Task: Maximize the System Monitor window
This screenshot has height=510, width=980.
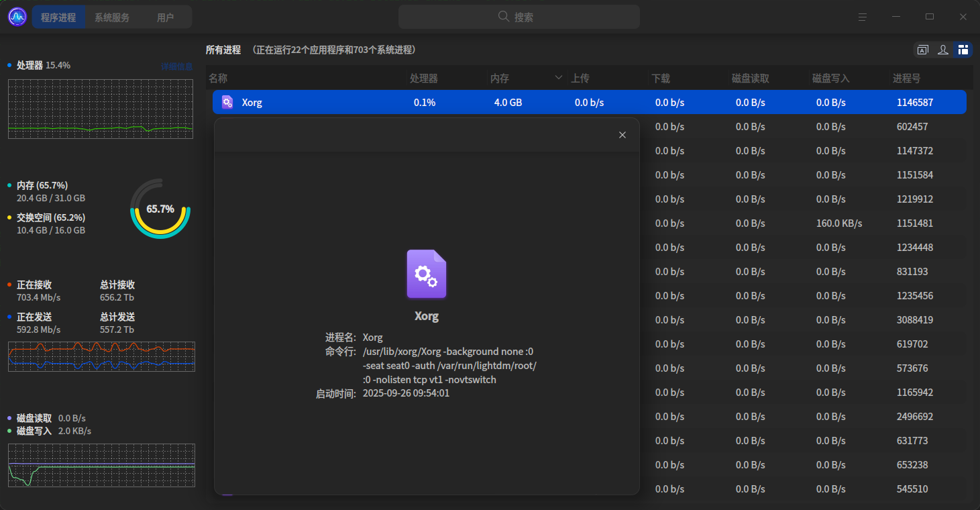Action: coord(930,17)
